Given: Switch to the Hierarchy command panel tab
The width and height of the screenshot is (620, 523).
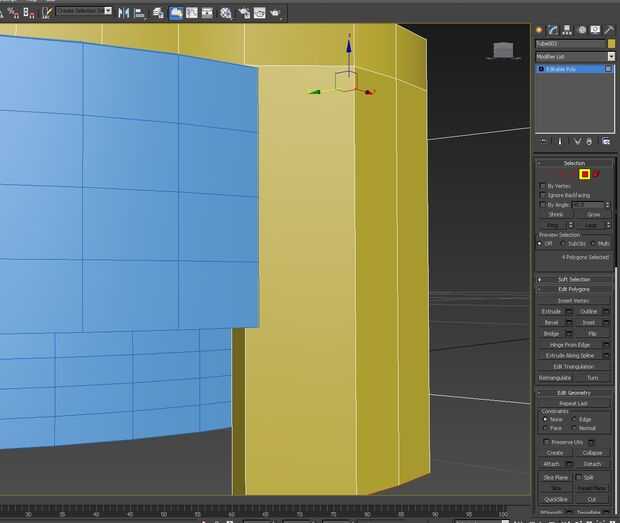Looking at the screenshot, I should (567, 30).
